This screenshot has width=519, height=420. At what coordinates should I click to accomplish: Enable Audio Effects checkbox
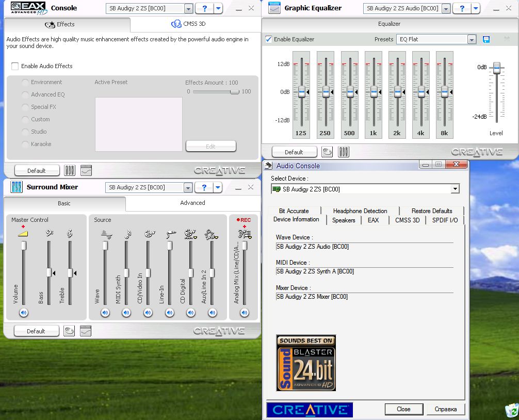(15, 66)
